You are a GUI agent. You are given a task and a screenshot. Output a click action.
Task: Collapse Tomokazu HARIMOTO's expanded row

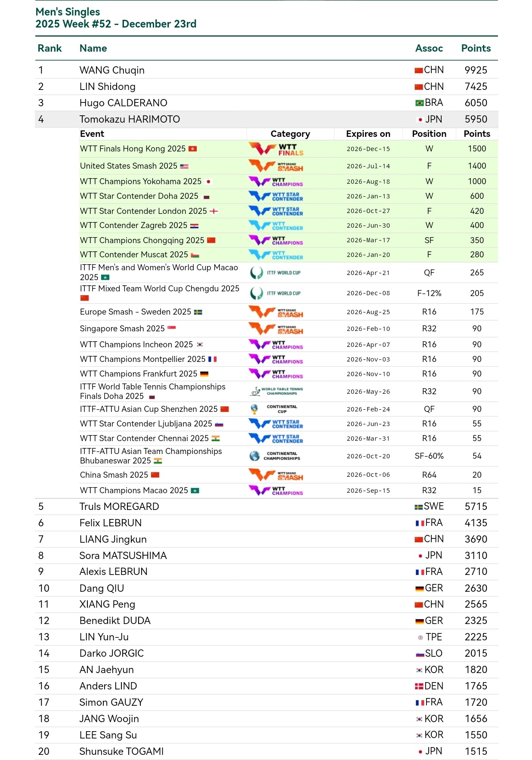click(x=266, y=119)
